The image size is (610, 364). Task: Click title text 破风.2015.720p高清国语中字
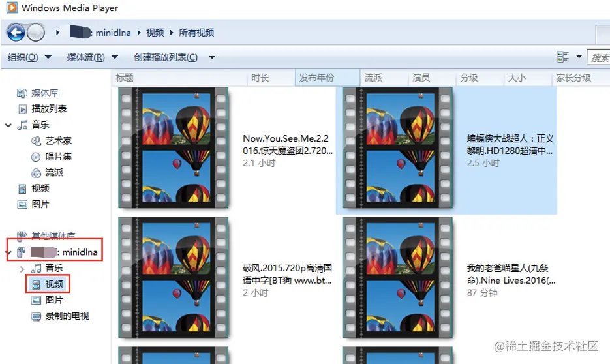pyautogui.click(x=287, y=274)
